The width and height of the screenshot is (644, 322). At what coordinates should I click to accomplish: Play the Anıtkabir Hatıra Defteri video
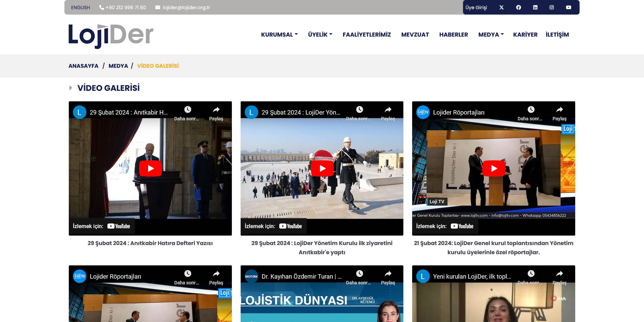point(150,168)
